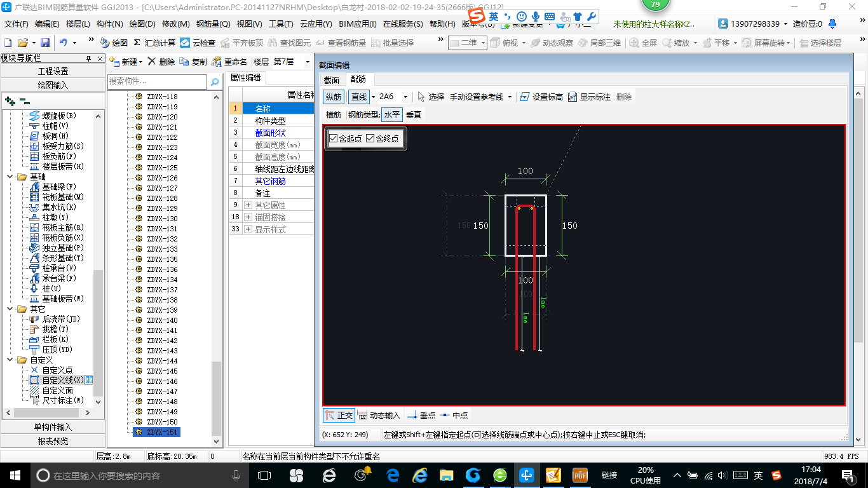This screenshot has width=868, height=488.
Task: Open the 楼层 第7层 floor dropdown
Action: click(x=308, y=62)
